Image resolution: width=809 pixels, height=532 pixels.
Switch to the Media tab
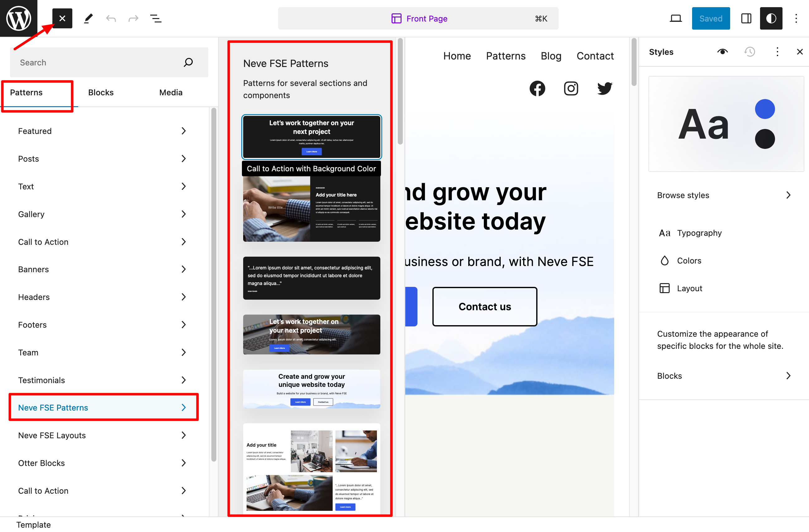[x=171, y=93]
